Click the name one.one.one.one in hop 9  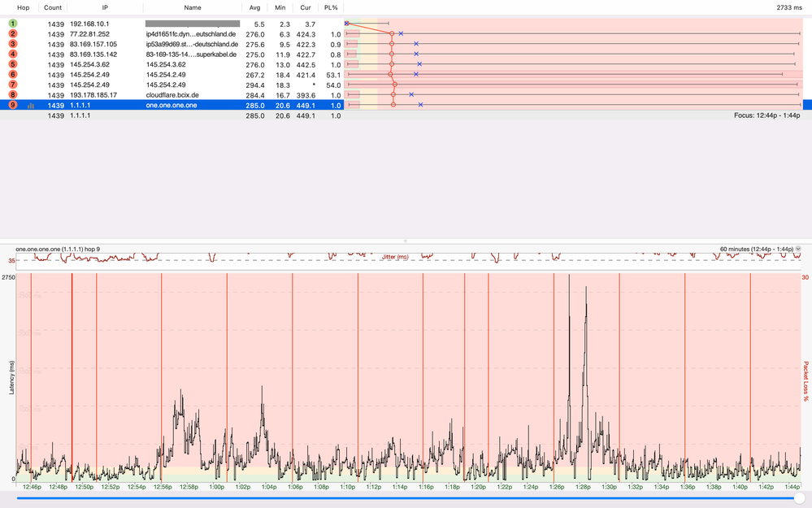[172, 105]
